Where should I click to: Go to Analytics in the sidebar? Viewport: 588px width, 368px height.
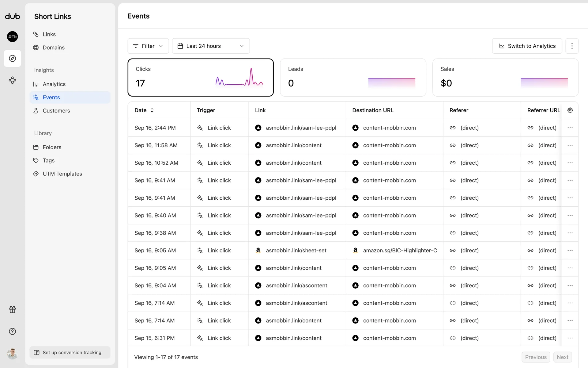click(54, 84)
